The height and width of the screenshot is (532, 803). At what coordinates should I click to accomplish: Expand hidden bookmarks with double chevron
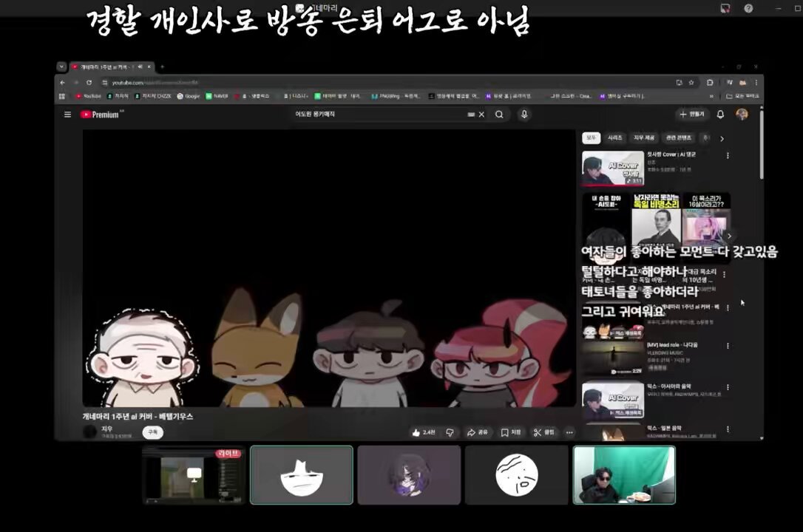click(711, 96)
